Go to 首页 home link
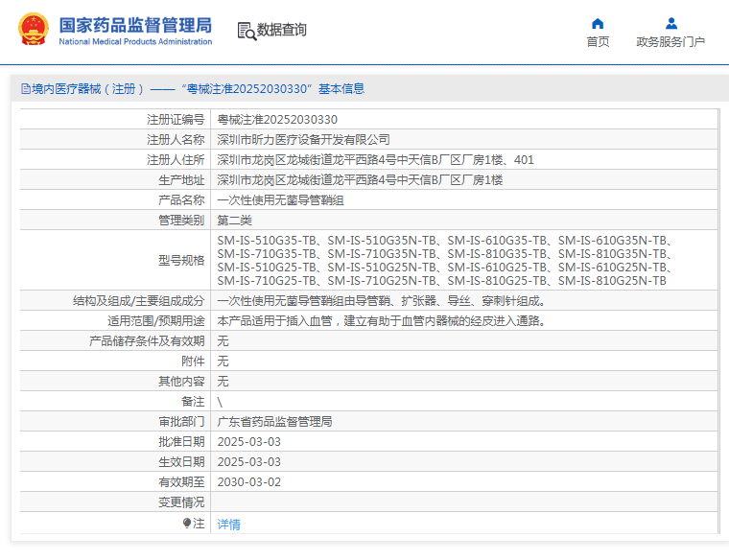 598,42
